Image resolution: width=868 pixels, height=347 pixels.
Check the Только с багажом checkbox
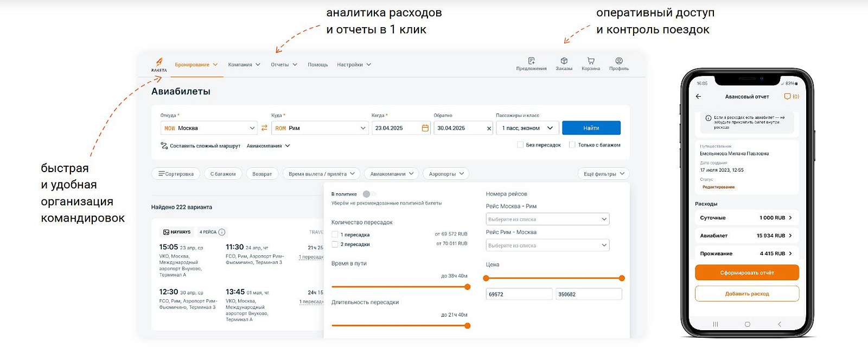pyautogui.click(x=572, y=145)
